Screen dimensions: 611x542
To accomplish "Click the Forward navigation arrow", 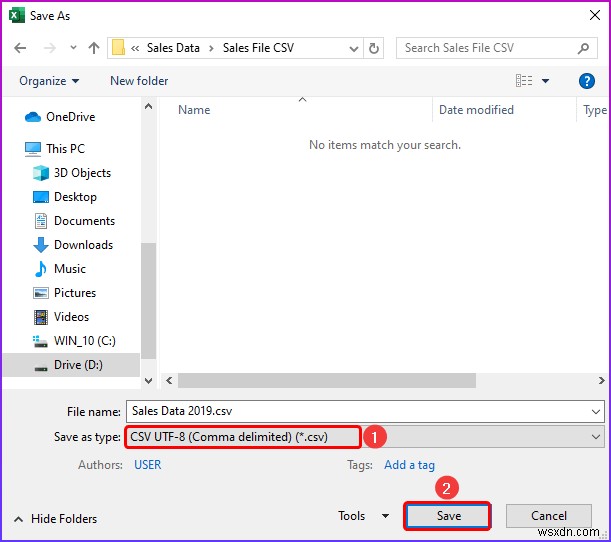I will coord(50,48).
